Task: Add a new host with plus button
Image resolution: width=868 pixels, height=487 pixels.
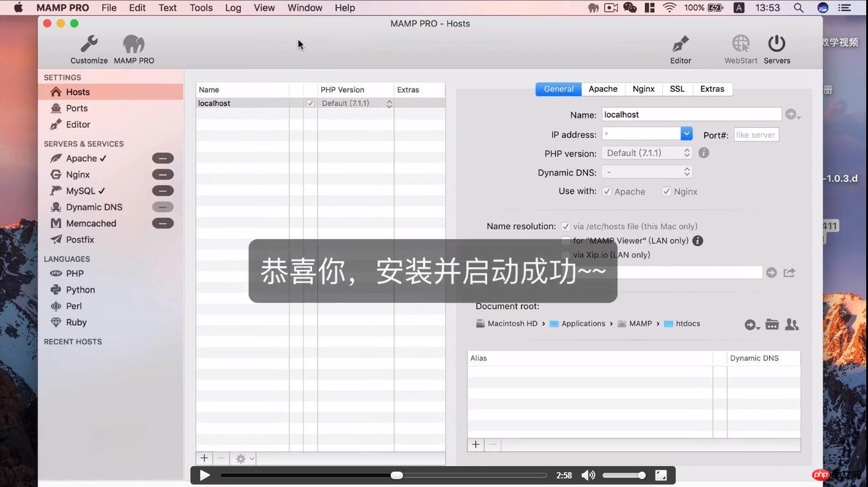Action: [x=205, y=459]
